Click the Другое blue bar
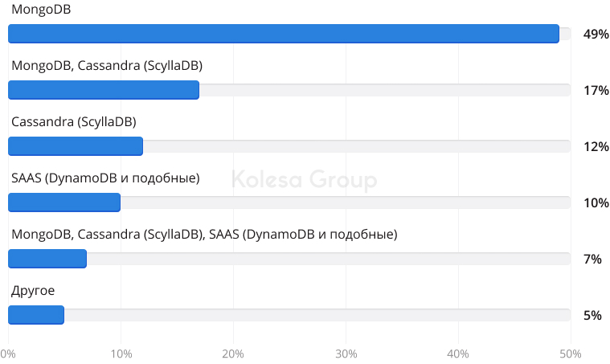This screenshot has width=610, height=364. click(36, 315)
